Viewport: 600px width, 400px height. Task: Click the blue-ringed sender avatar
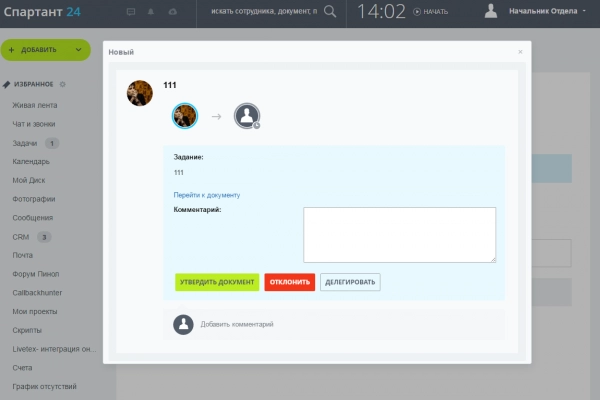point(184,116)
